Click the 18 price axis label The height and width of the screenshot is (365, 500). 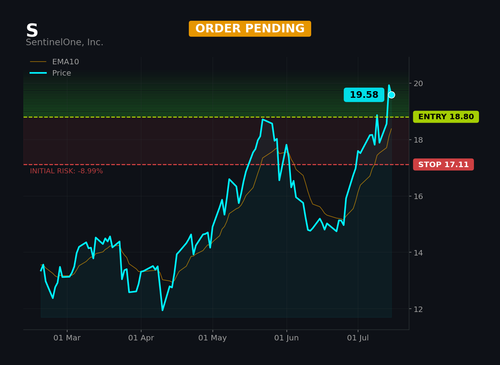pyautogui.click(x=418, y=140)
